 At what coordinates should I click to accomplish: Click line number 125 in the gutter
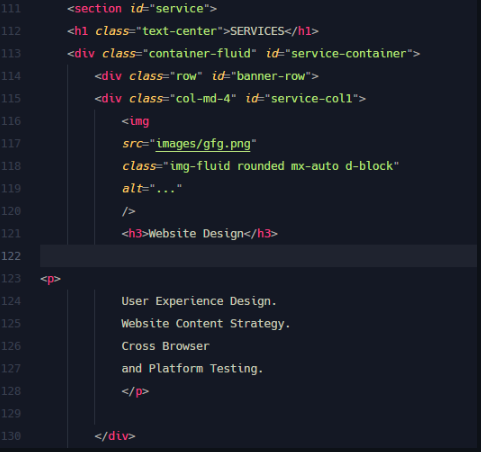(11, 324)
